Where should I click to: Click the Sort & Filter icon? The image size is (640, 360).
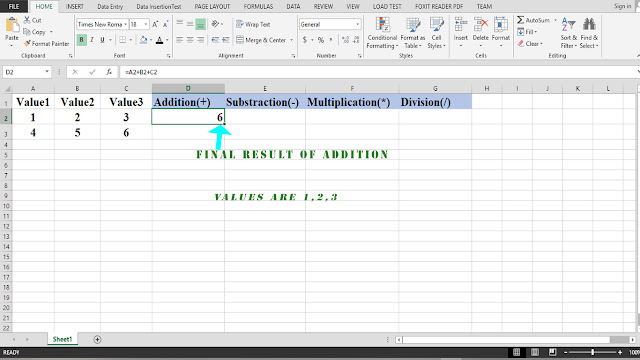(x=569, y=33)
